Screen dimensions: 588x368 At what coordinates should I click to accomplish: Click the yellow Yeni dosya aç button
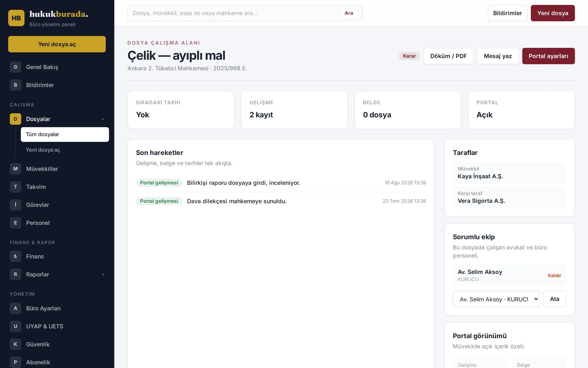coord(57,44)
